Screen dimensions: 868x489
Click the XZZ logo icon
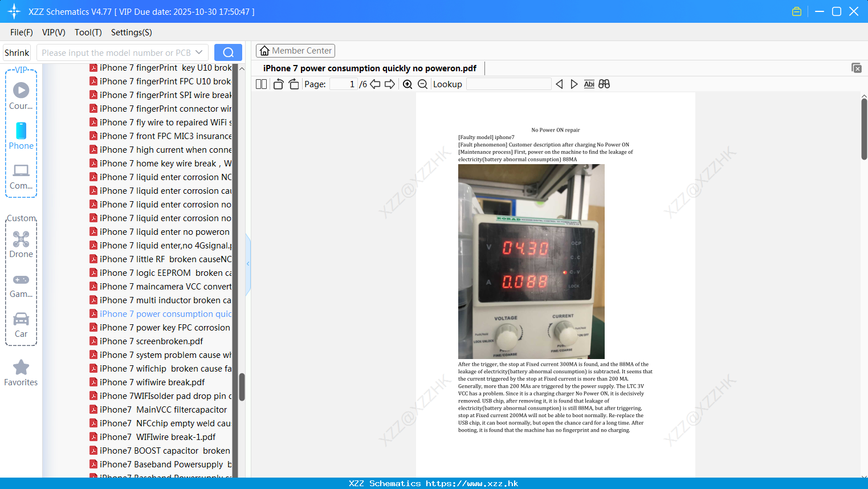point(14,11)
